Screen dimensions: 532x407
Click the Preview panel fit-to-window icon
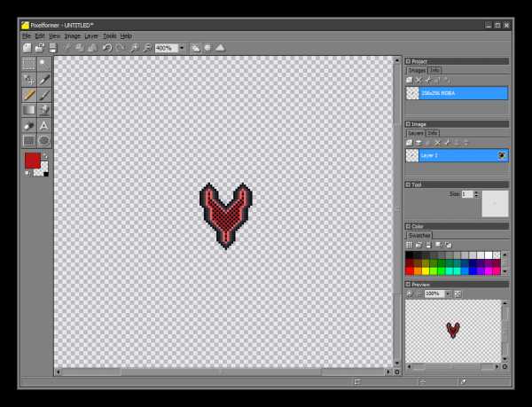tap(458, 294)
